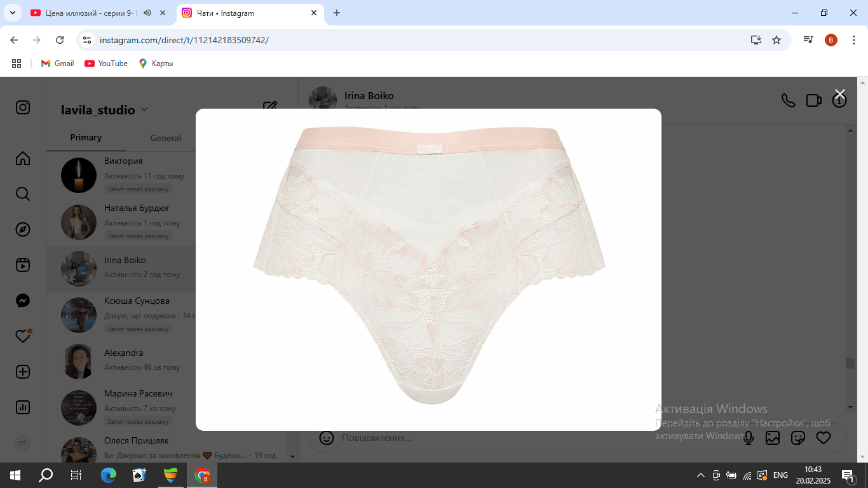Screen dimensions: 868x488
Task: Open the Chrome profile B menu
Action: click(831, 40)
